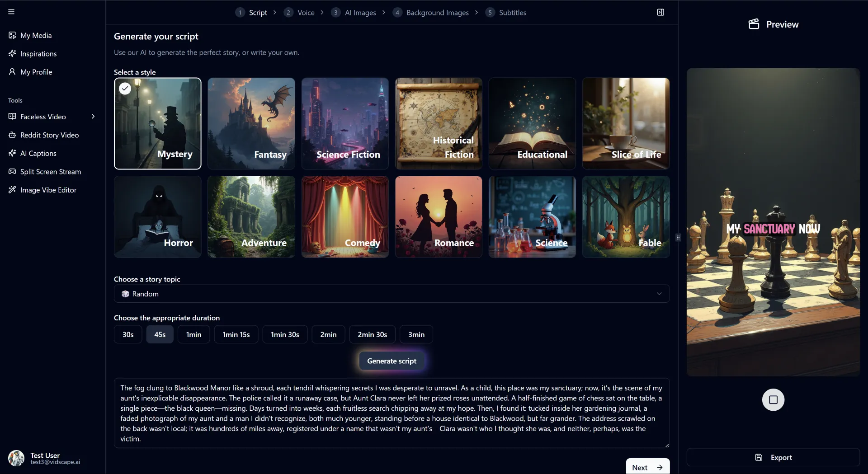This screenshot has height=474, width=868.
Task: Launch the Split Screen Stream tool
Action: pyautogui.click(x=50, y=172)
